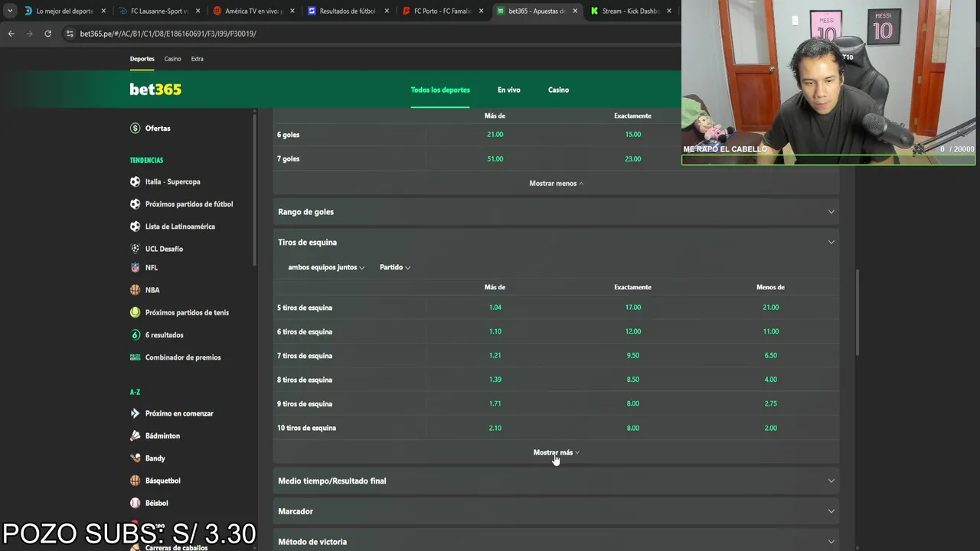Click the browser forward arrow

[29, 34]
